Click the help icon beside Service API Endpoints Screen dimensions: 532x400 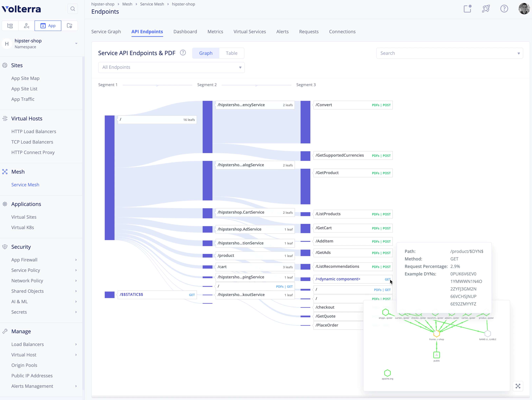point(183,53)
